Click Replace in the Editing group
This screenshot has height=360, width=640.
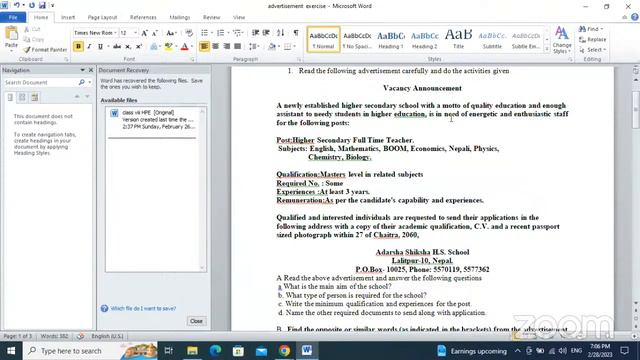(593, 40)
